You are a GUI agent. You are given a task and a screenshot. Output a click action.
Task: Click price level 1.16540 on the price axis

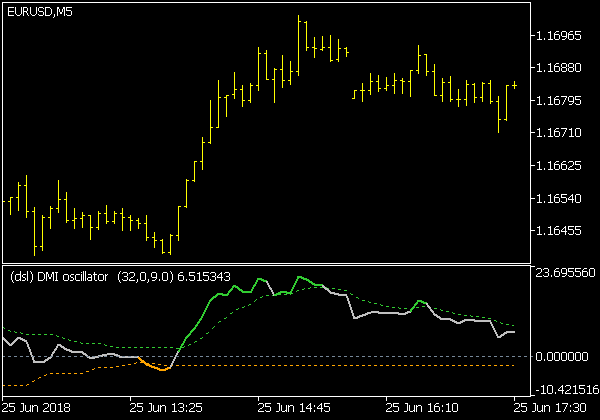pyautogui.click(x=558, y=199)
